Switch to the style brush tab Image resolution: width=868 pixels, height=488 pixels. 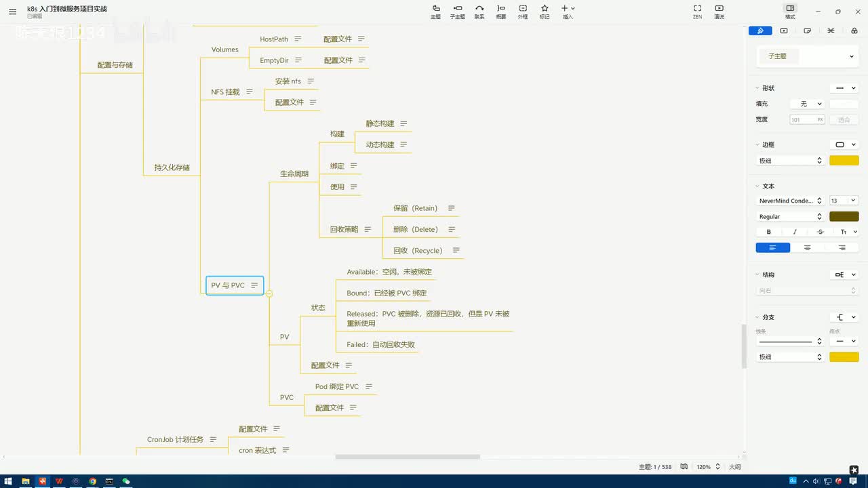(x=760, y=30)
